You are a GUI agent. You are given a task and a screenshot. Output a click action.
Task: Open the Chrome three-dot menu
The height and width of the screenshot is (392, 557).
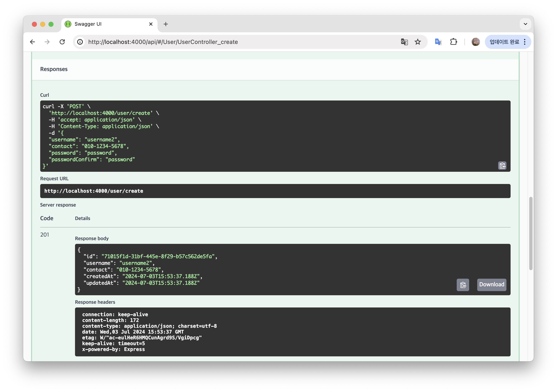(x=525, y=42)
